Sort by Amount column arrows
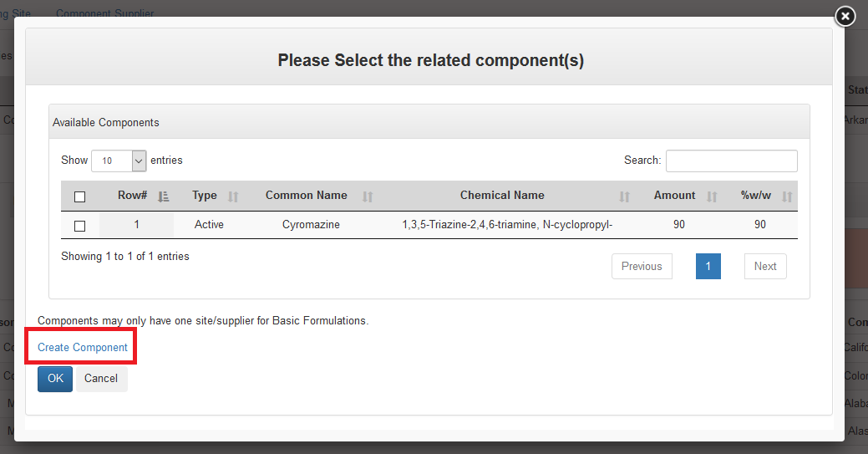Viewport: 868px width, 454px height. click(712, 196)
